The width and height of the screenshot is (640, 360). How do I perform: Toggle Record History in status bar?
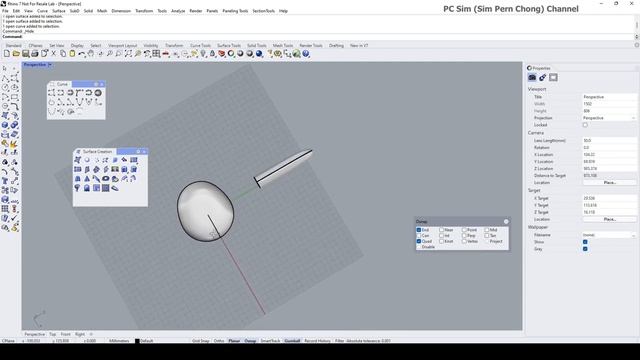[x=317, y=340]
